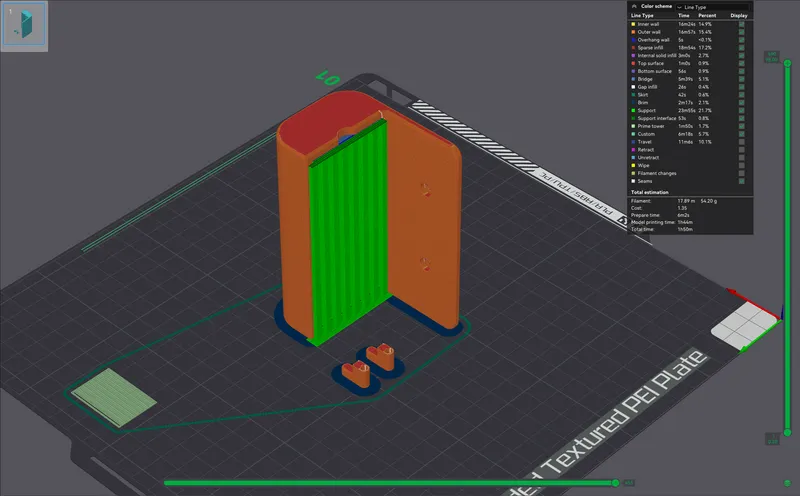
Task: Click the Percent column header
Action: pyautogui.click(x=707, y=16)
